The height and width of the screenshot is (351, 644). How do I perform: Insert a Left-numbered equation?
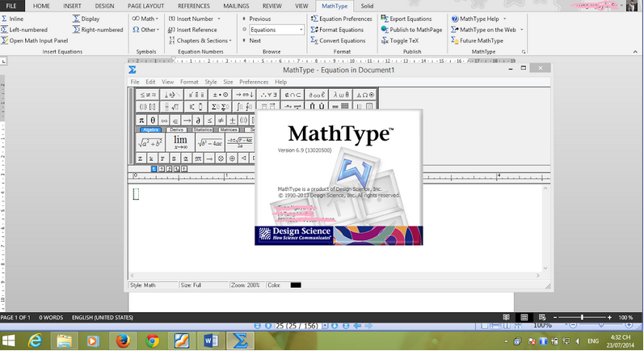coord(24,30)
